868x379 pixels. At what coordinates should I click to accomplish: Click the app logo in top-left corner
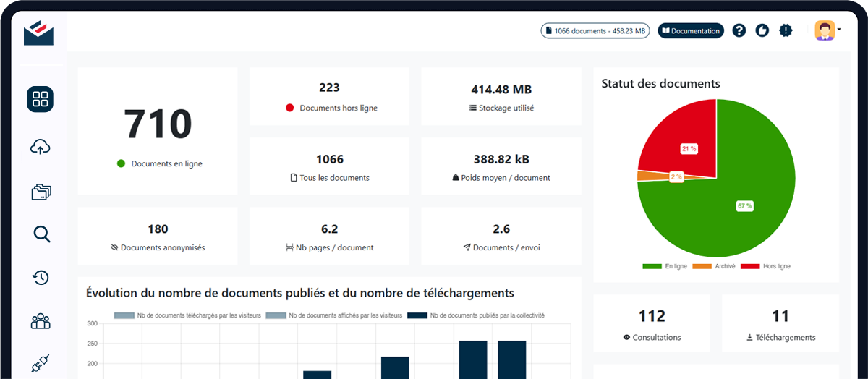[38, 33]
